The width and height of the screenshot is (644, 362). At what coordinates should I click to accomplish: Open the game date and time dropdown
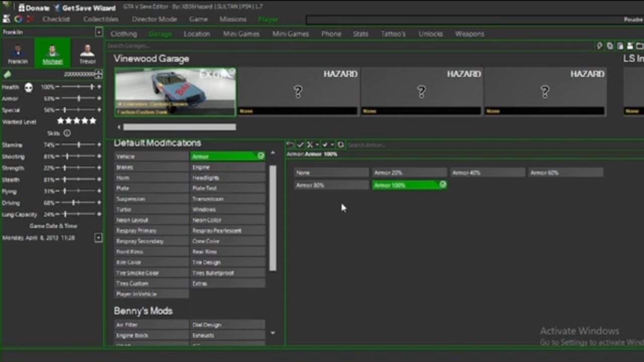point(99,238)
